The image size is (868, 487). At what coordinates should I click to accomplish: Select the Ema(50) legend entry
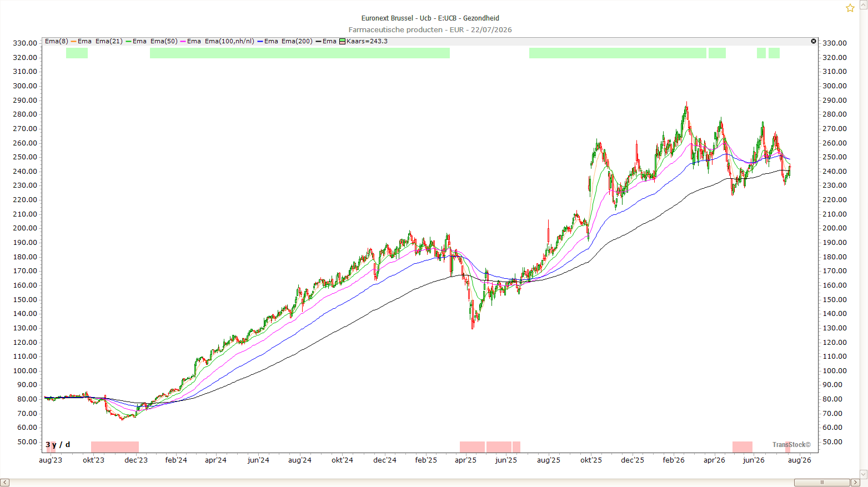pyautogui.click(x=164, y=41)
